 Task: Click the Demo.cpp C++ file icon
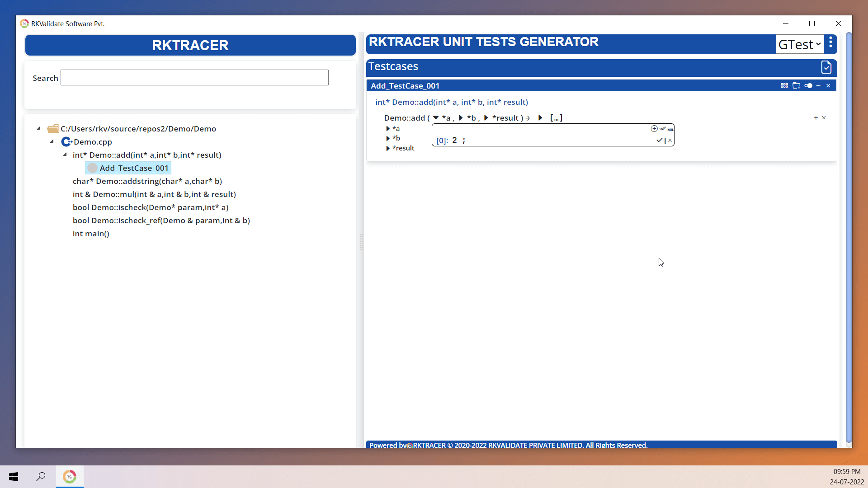[x=66, y=142]
